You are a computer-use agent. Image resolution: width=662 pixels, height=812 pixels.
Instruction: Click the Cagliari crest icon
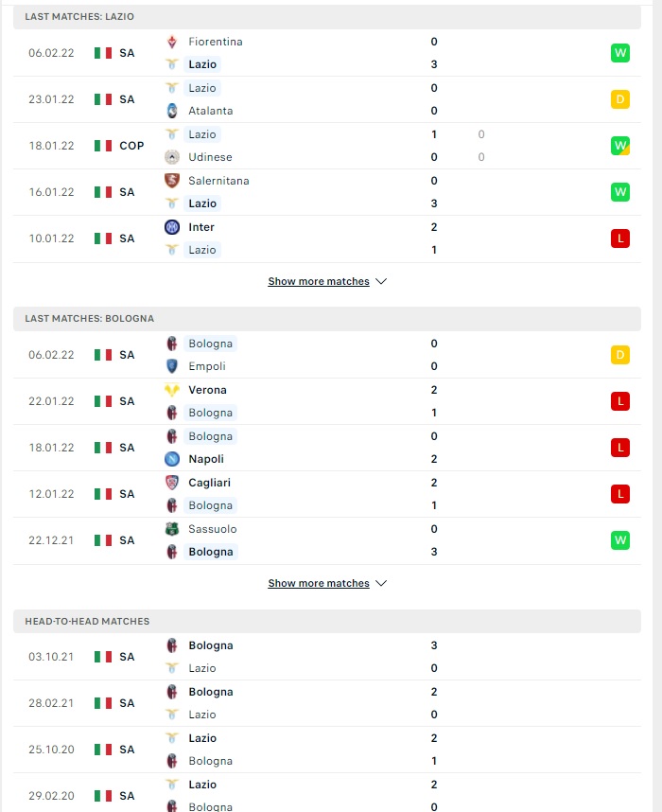click(x=172, y=483)
